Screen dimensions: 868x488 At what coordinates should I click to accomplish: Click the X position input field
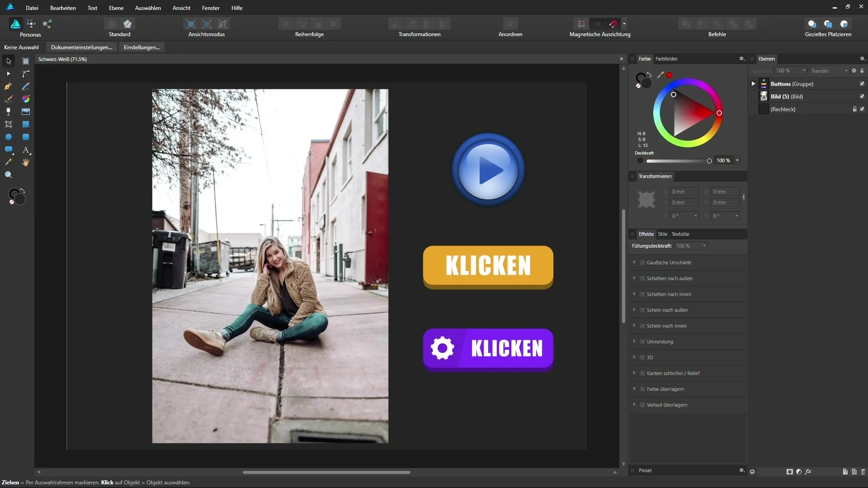click(x=684, y=192)
